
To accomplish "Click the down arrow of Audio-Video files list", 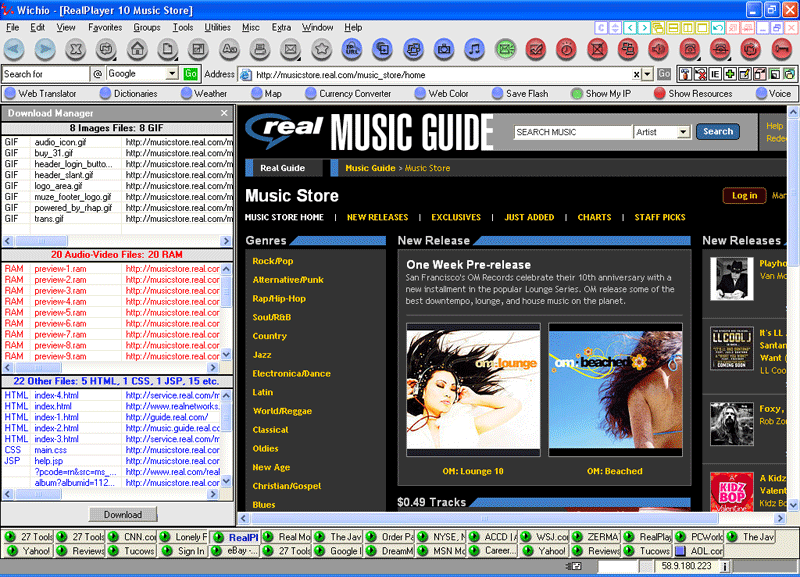I will [227, 354].
